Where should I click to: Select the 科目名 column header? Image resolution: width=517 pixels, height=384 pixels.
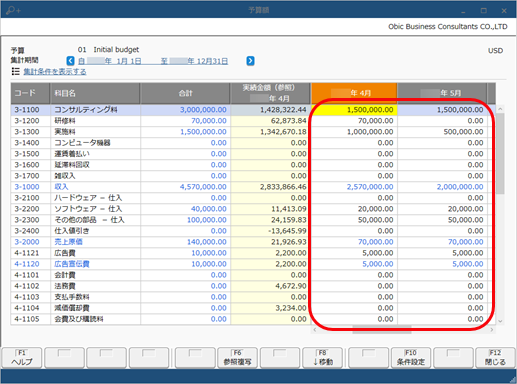[x=95, y=93]
